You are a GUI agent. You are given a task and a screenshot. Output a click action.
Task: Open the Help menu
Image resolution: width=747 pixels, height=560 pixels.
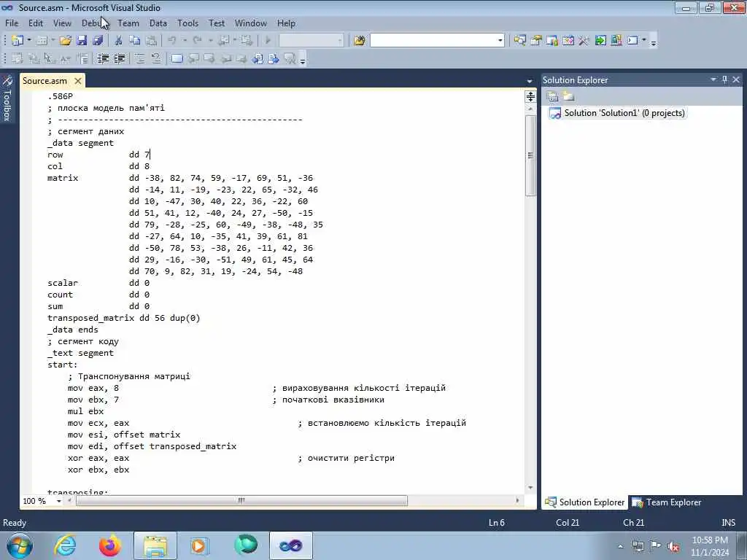pos(286,23)
